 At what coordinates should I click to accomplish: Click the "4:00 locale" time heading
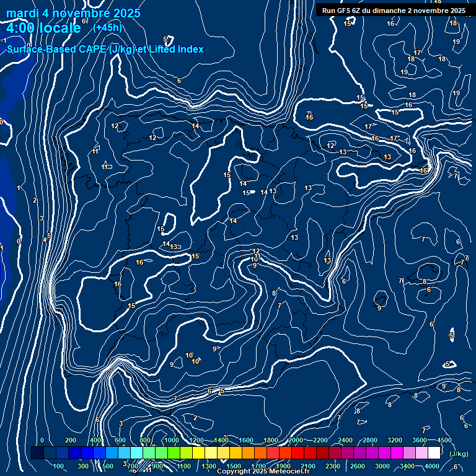point(43,28)
